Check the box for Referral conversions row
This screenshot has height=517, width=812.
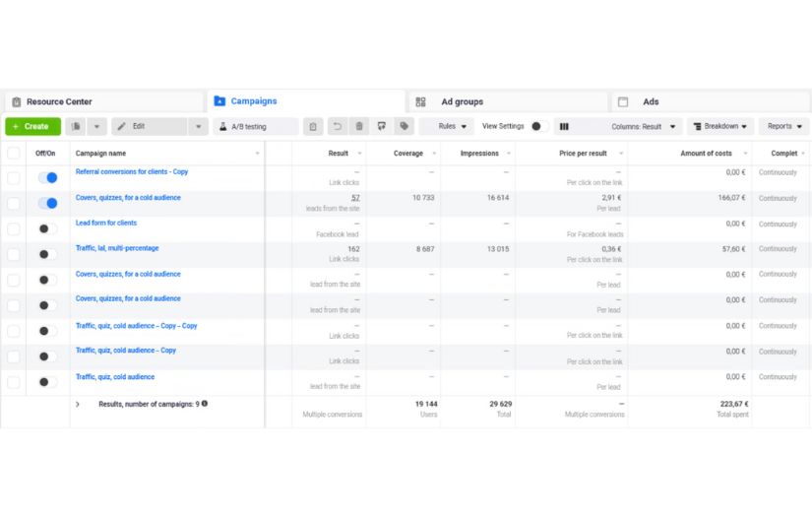(x=14, y=177)
